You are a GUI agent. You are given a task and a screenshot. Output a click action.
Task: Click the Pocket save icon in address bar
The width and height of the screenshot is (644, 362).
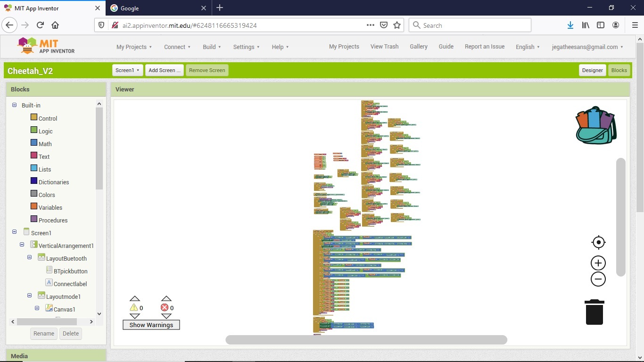384,25
